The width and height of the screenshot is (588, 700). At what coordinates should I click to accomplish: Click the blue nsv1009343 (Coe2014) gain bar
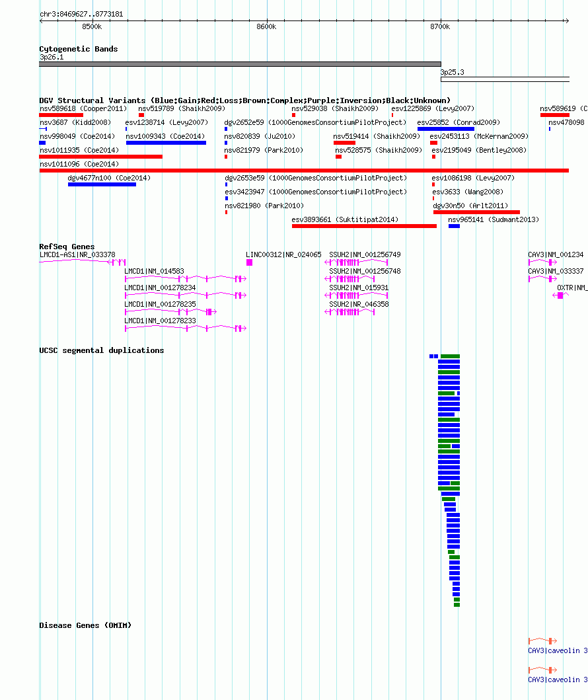click(x=166, y=143)
